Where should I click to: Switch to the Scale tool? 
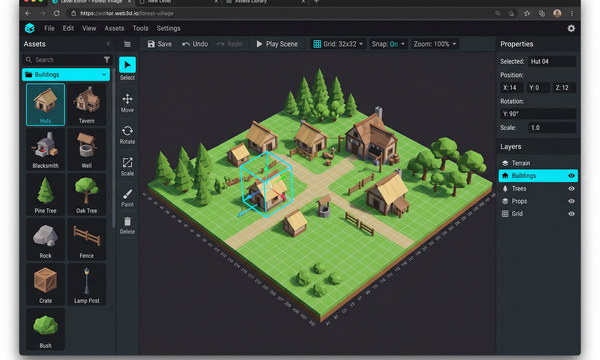[127, 166]
